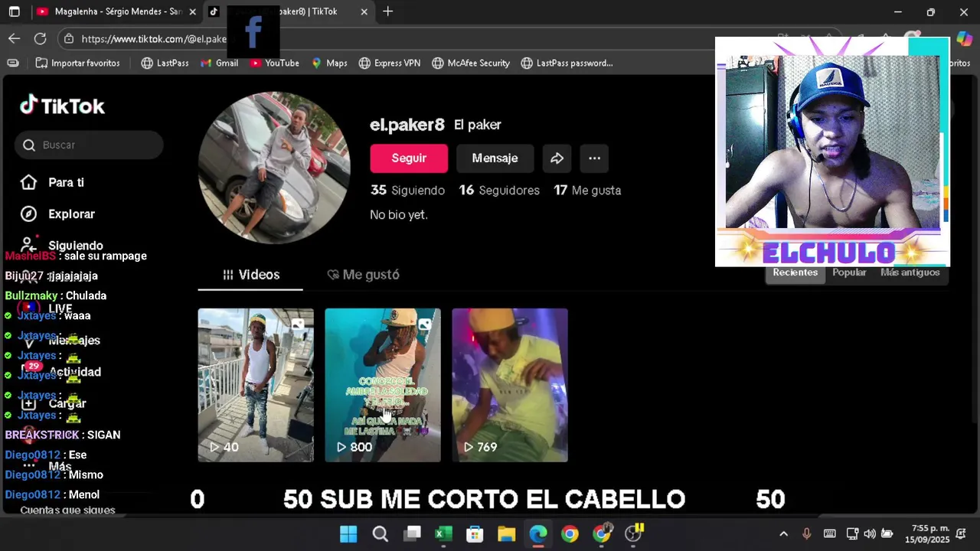Open the Explorar page
Viewport: 980px width, 551px height.
(x=70, y=214)
